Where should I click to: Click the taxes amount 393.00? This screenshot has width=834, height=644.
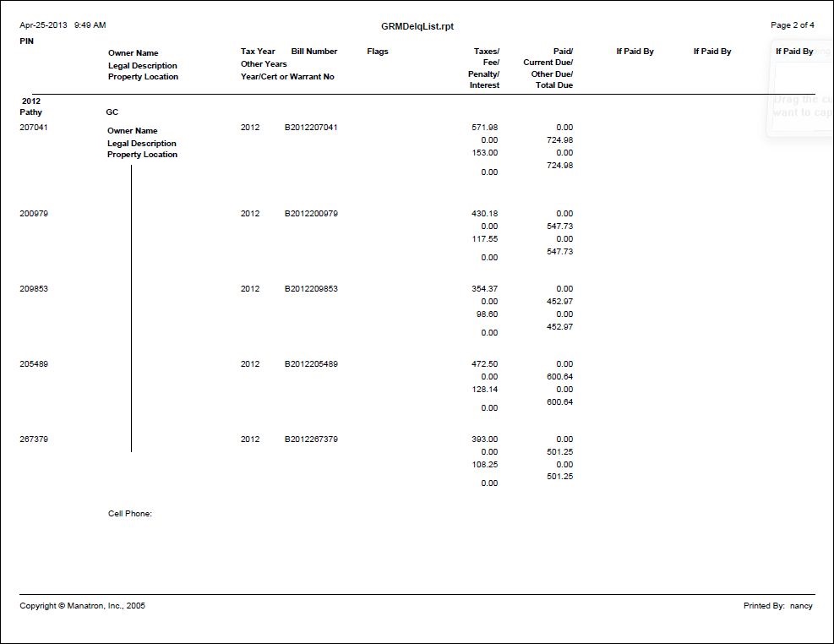[x=484, y=439]
